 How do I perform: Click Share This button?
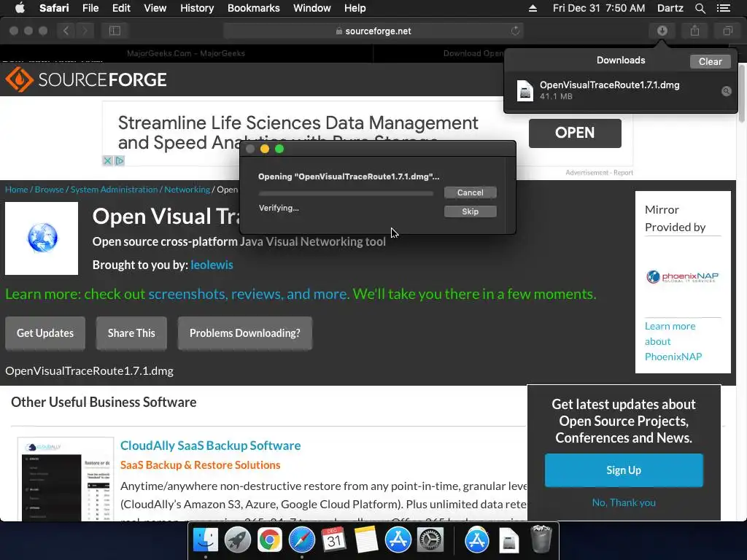point(131,332)
